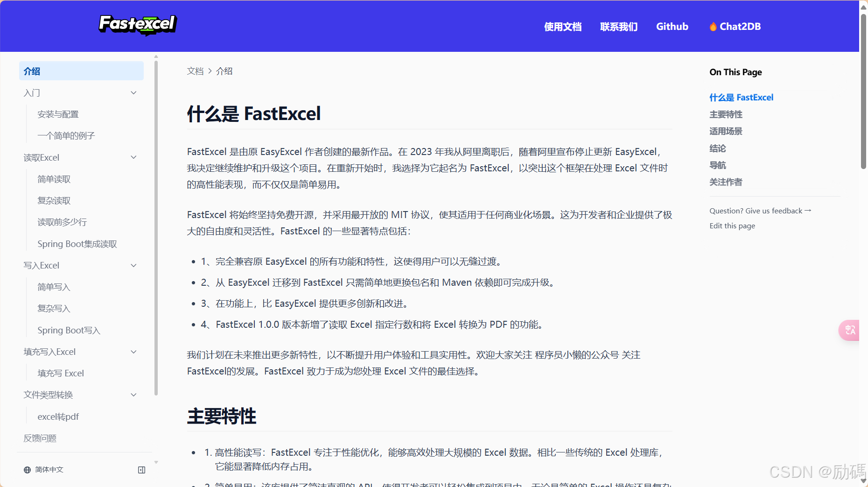This screenshot has width=868, height=487.
Task: Jump to 结论 in page outline
Action: pyautogui.click(x=718, y=148)
